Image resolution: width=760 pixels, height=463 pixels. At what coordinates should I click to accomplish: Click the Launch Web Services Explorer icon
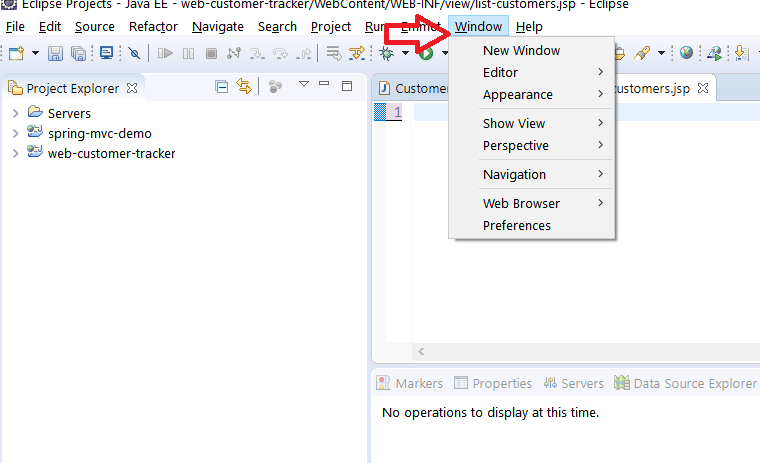pyautogui.click(x=714, y=53)
